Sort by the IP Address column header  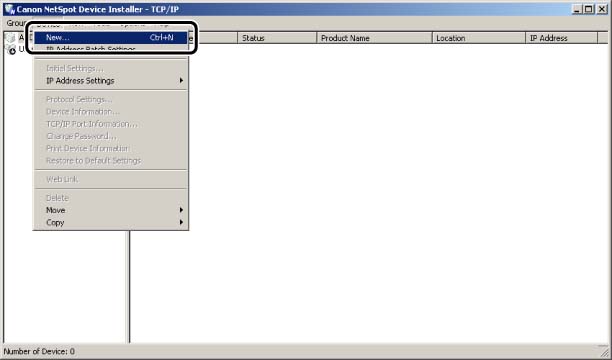point(562,38)
